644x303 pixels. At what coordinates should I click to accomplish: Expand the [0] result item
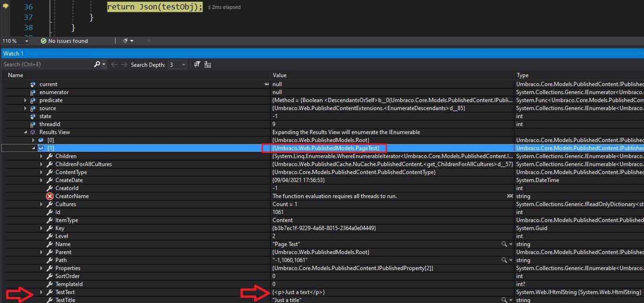pyautogui.click(x=33, y=140)
